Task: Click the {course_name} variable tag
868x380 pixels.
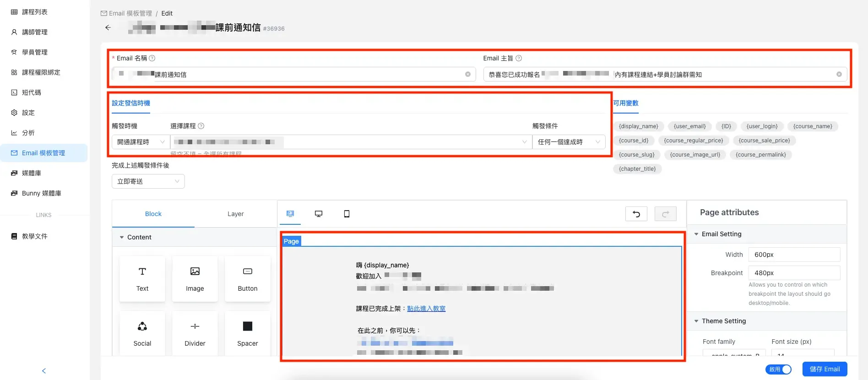Action: (813, 126)
